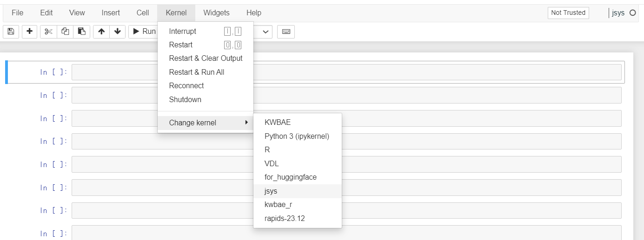Open the Cell menu
The width and height of the screenshot is (644, 240).
pyautogui.click(x=143, y=13)
